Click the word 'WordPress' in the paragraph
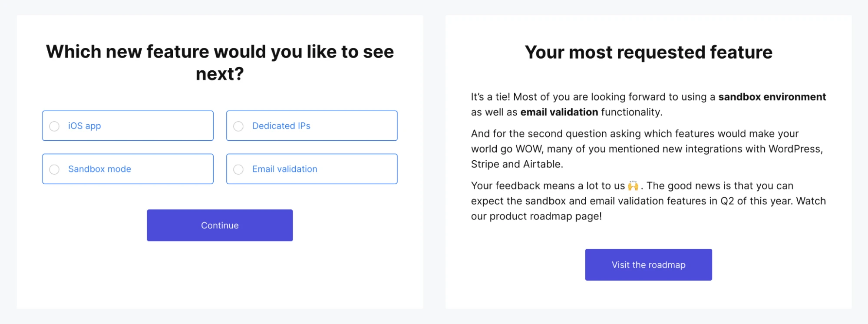 [795, 149]
